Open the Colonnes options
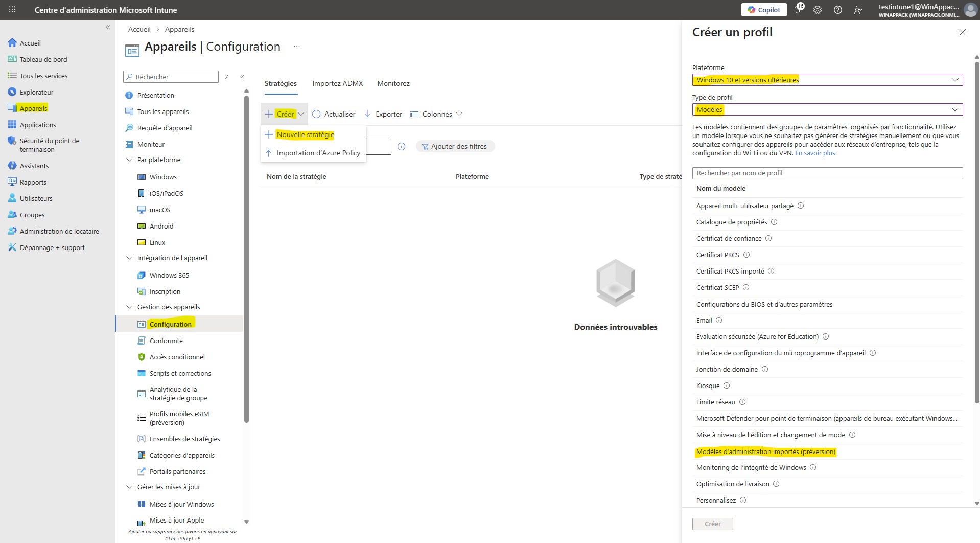The height and width of the screenshot is (543, 980). click(436, 114)
